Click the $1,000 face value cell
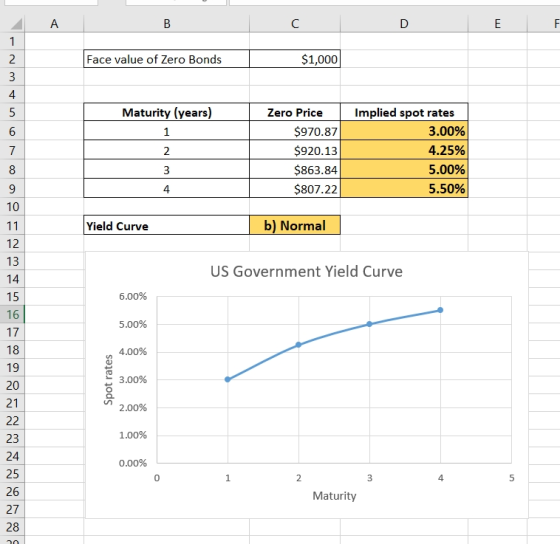 click(x=295, y=59)
